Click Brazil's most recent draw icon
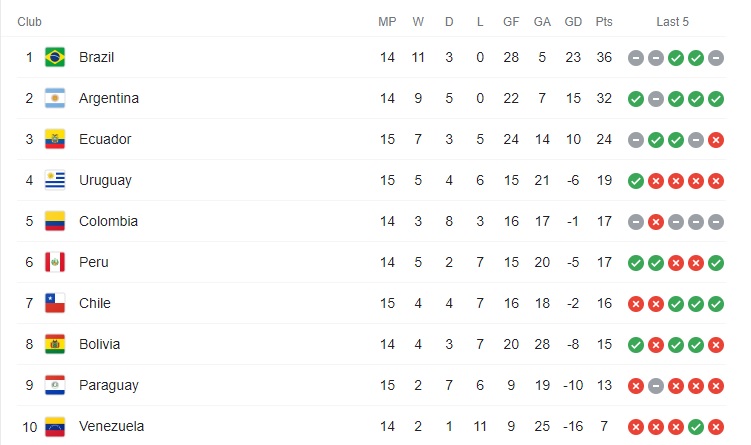 (716, 58)
